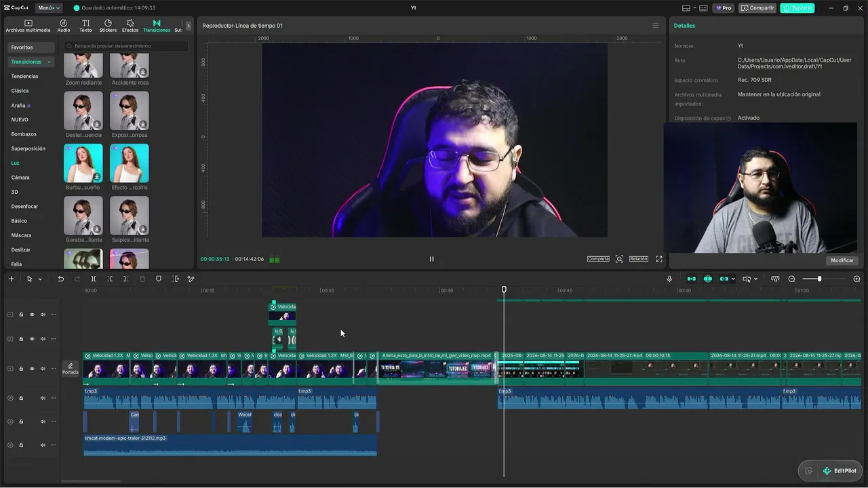Click the preview zoom-to-fit icon
The width and height of the screenshot is (868, 488).
[619, 259]
